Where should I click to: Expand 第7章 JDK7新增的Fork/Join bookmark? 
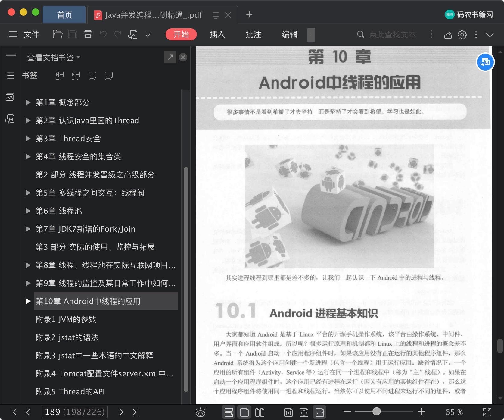pos(28,229)
